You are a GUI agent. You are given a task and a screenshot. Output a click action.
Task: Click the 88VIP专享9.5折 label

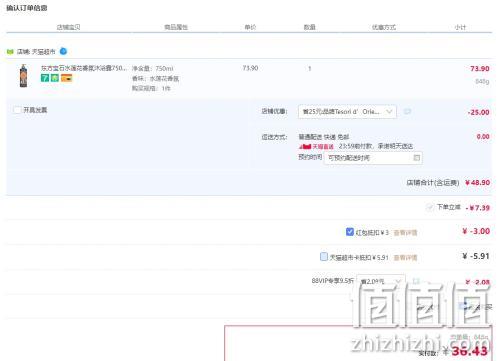click(x=332, y=281)
